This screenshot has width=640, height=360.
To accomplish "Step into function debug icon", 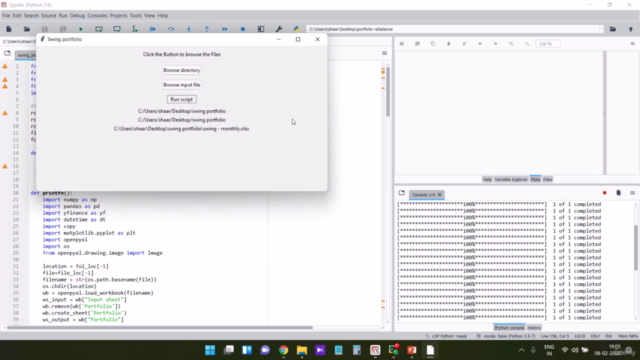I will (189, 29).
